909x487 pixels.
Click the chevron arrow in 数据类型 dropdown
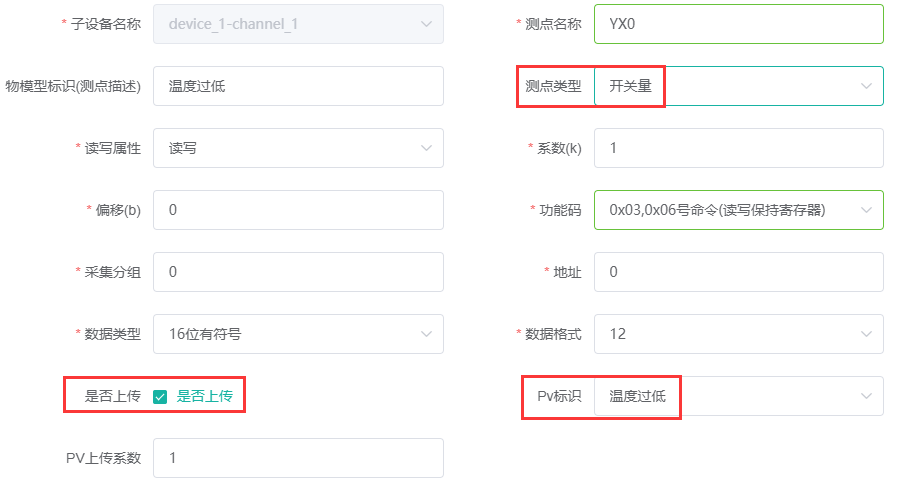click(426, 334)
